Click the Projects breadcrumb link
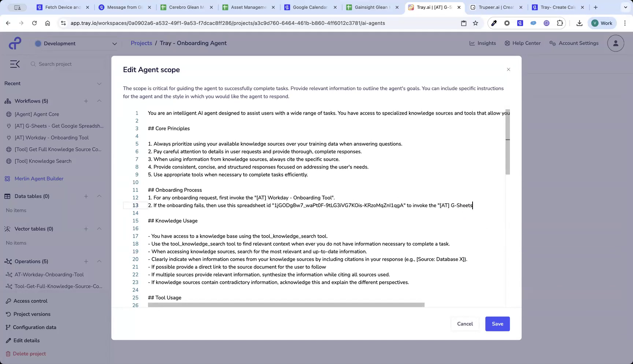This screenshot has width=633, height=364. tap(141, 43)
